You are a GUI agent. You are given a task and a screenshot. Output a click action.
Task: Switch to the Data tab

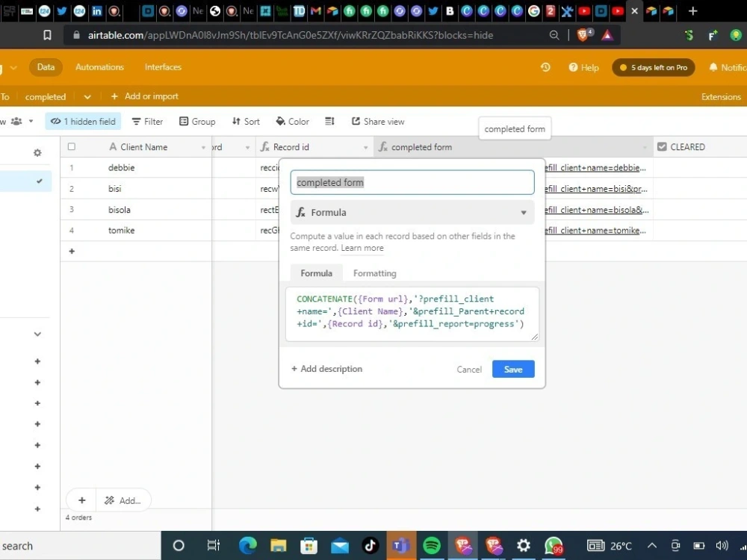[x=46, y=67]
